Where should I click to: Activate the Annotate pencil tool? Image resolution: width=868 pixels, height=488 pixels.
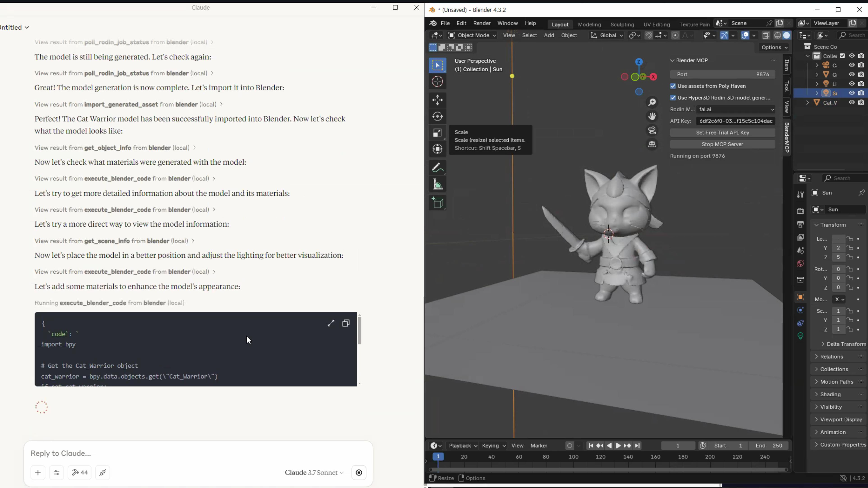click(437, 168)
